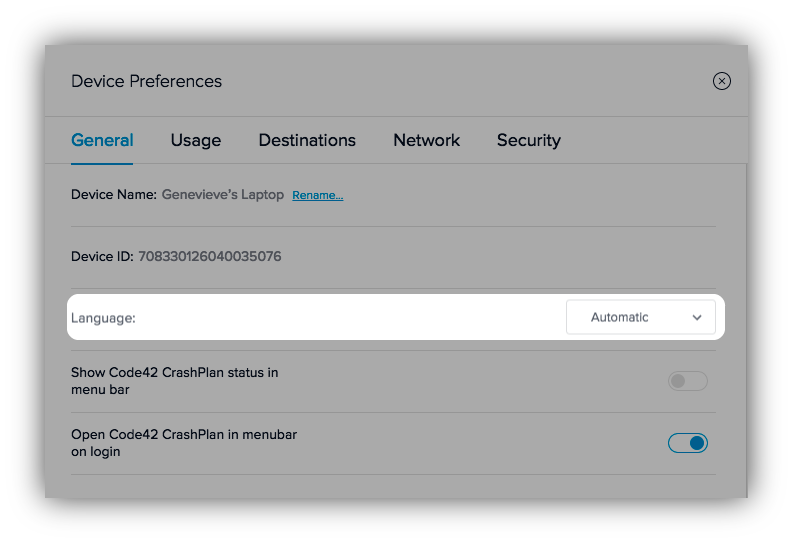Click the Device ID: label
The width and height of the screenshot is (793, 543).
[x=101, y=257]
